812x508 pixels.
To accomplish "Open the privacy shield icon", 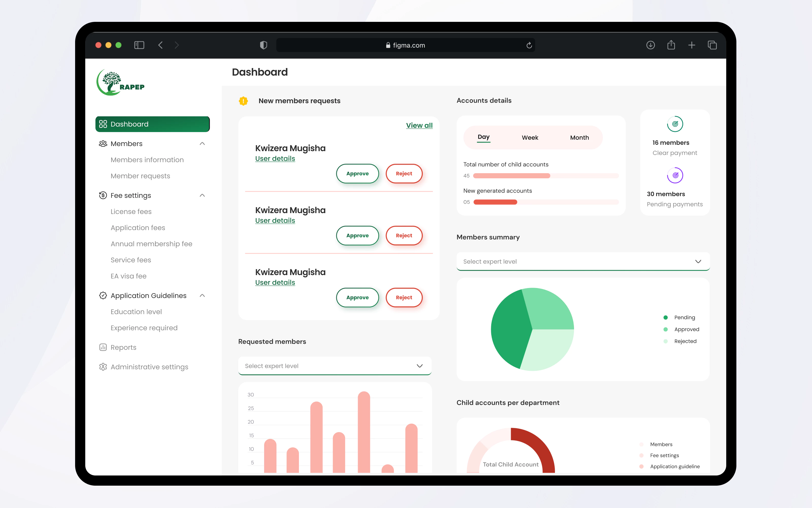I will [263, 45].
